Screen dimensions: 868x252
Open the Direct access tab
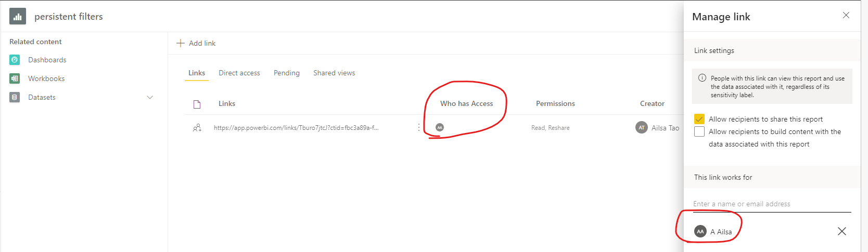coord(239,73)
